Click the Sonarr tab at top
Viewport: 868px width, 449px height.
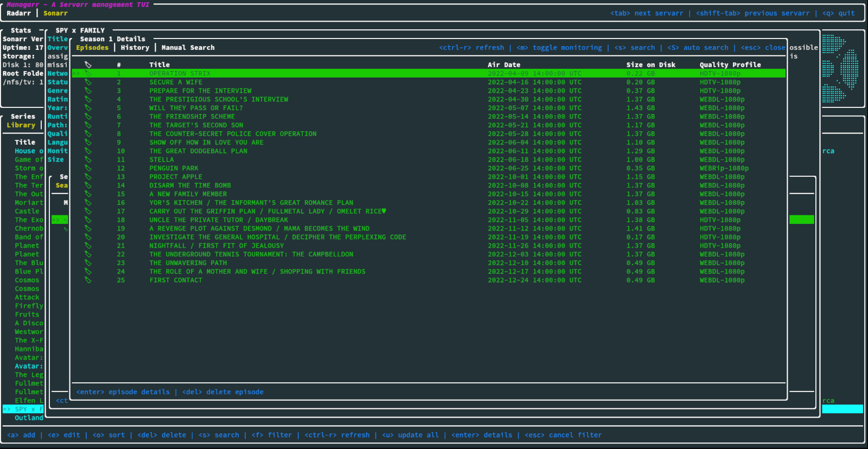coord(55,14)
